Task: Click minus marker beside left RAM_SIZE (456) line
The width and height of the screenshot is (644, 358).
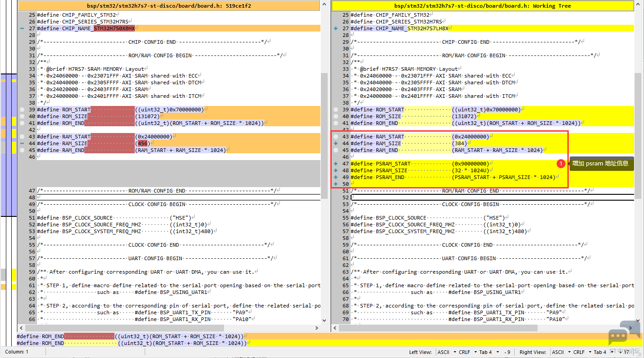Action: click(x=22, y=143)
